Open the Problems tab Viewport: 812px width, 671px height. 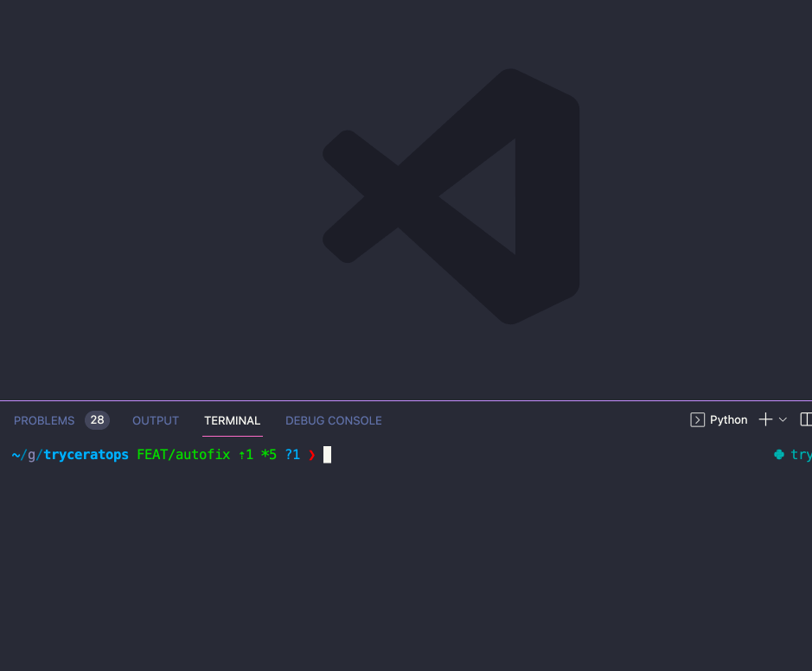(x=44, y=420)
